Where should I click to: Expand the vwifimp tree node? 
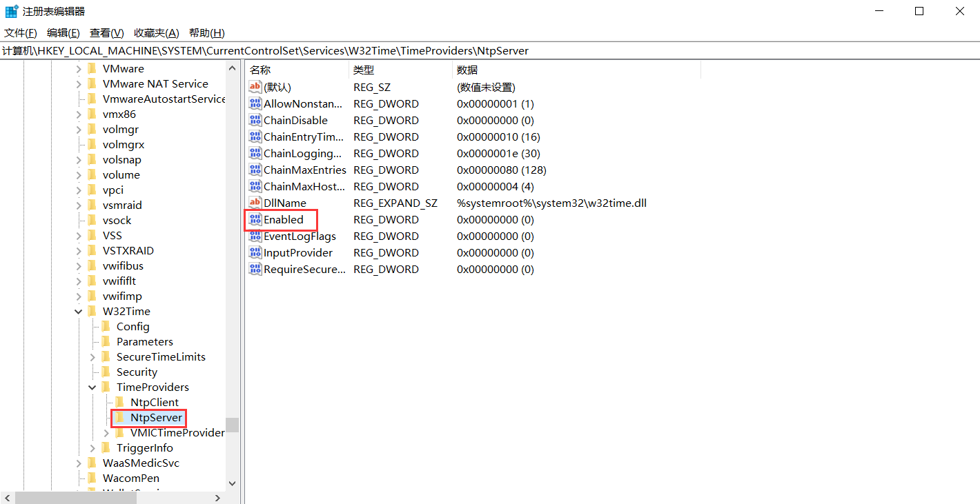78,296
